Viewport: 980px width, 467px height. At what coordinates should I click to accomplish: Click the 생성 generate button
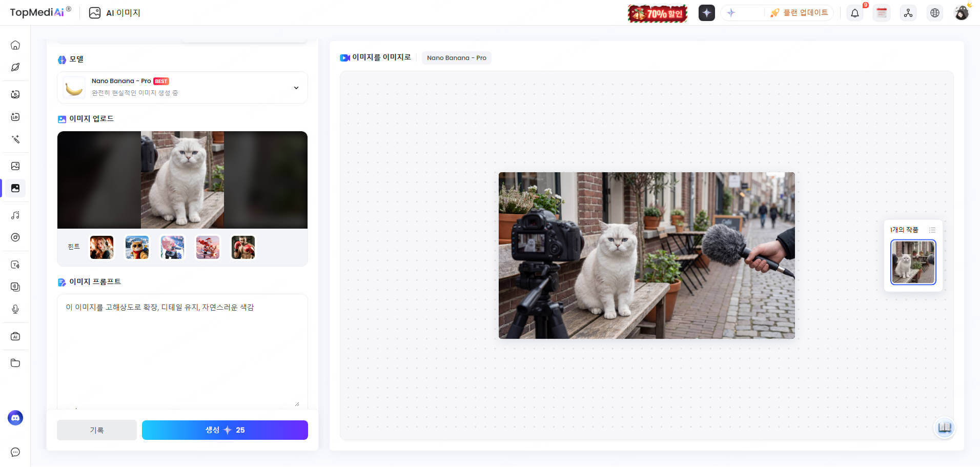224,430
